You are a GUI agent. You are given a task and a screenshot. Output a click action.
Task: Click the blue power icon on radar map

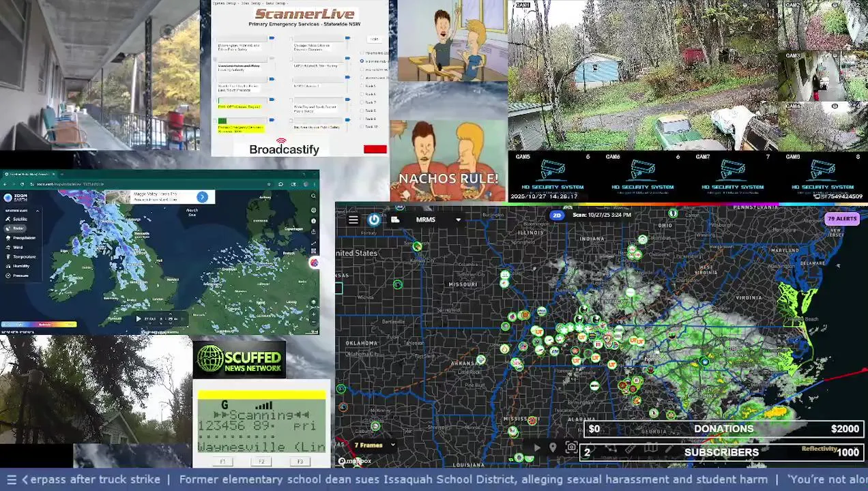374,220
